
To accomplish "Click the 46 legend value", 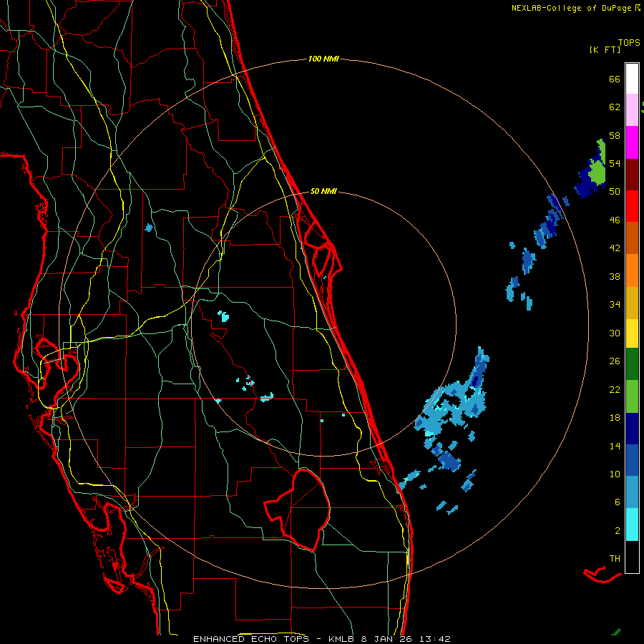I will (x=615, y=220).
